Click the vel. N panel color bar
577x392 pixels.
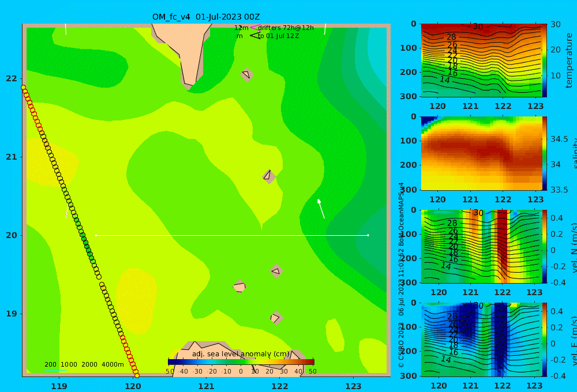(545, 246)
